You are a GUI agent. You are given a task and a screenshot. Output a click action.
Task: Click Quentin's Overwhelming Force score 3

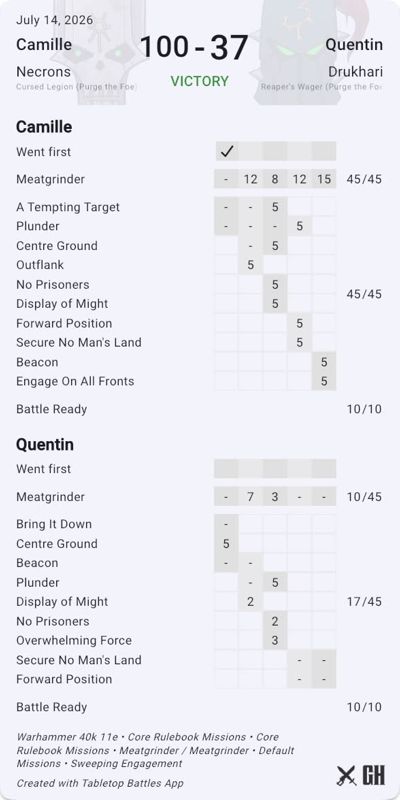pos(274,640)
